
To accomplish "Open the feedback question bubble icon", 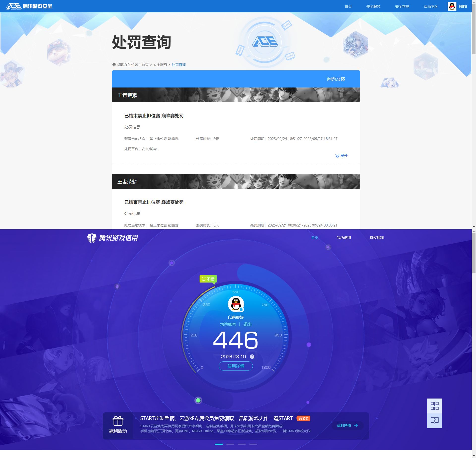I will pos(434,421).
